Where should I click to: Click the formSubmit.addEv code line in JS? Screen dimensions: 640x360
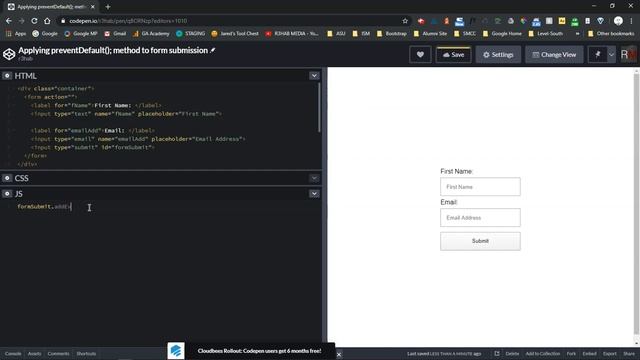tap(44, 207)
